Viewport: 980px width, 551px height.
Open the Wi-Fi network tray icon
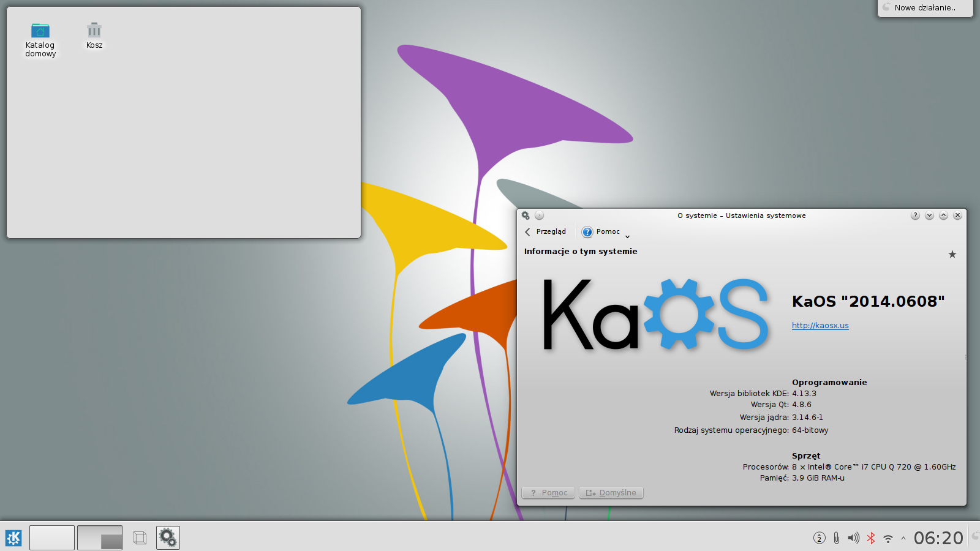(x=888, y=539)
